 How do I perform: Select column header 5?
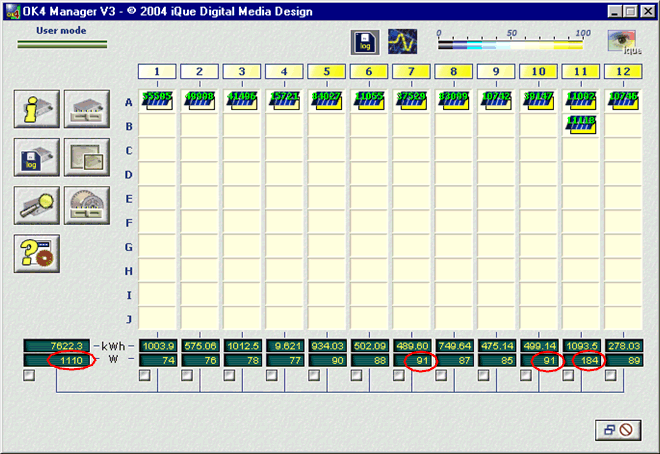click(327, 71)
